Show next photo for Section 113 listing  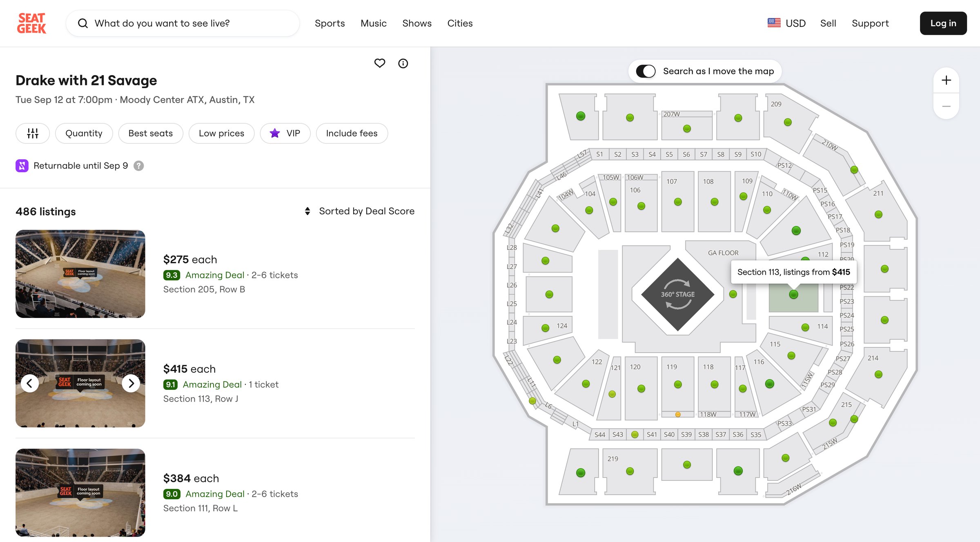pos(131,383)
